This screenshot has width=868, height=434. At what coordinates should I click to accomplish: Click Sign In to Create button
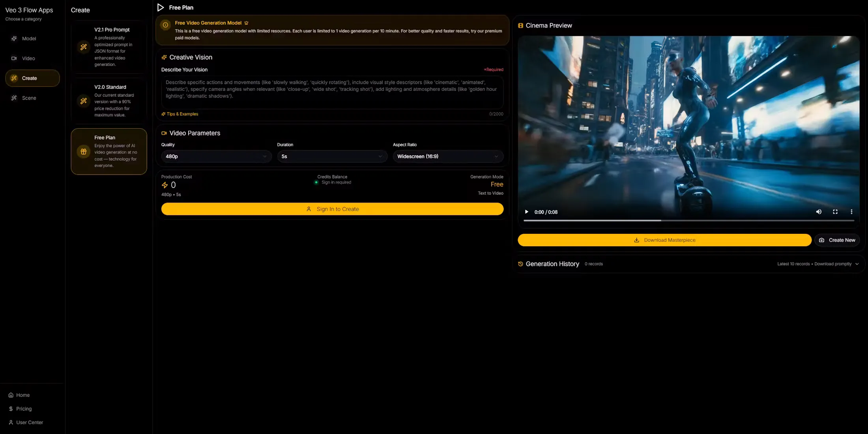point(332,209)
